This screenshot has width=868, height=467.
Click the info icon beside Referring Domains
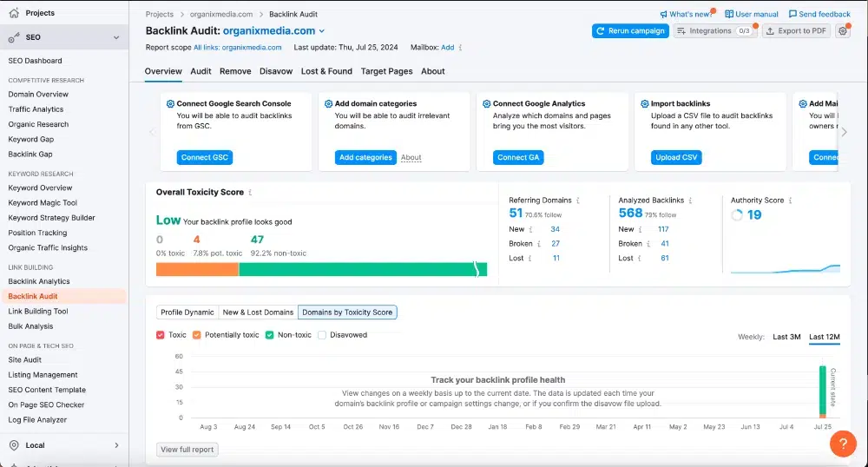point(578,201)
